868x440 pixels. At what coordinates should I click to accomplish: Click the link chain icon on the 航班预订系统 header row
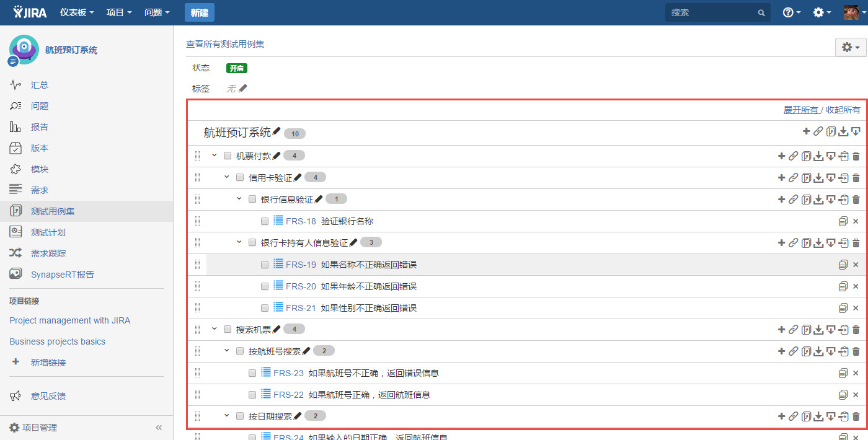(x=818, y=131)
